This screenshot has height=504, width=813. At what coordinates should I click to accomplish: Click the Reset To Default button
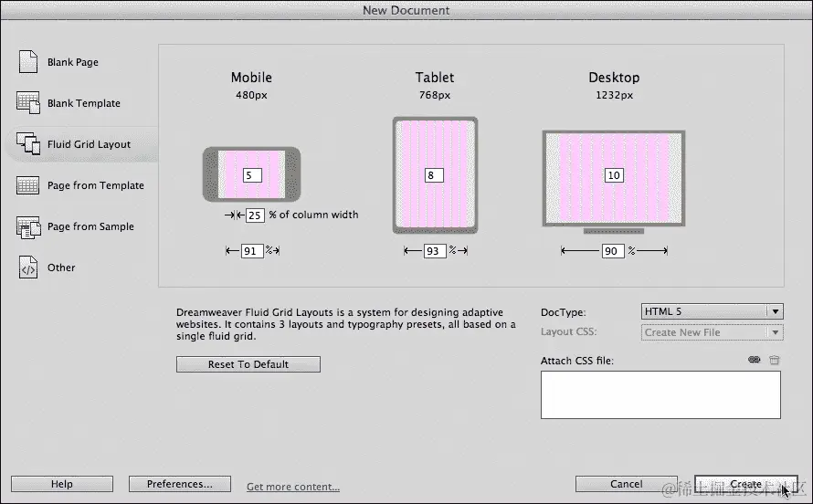coord(248,364)
